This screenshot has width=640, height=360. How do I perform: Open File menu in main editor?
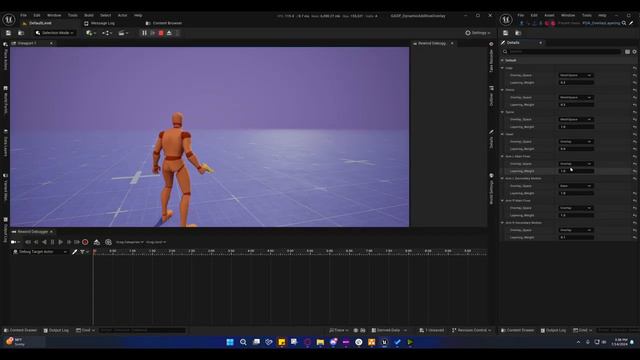point(24,16)
